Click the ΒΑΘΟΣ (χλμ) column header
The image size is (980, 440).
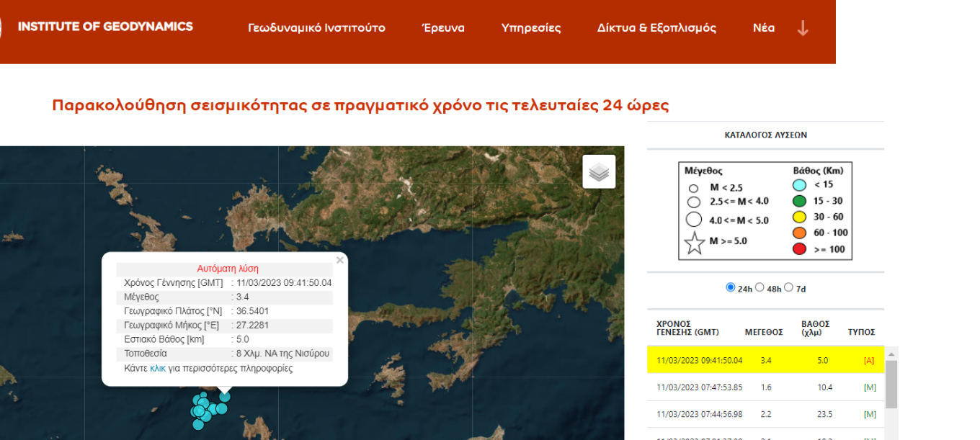[816, 328]
